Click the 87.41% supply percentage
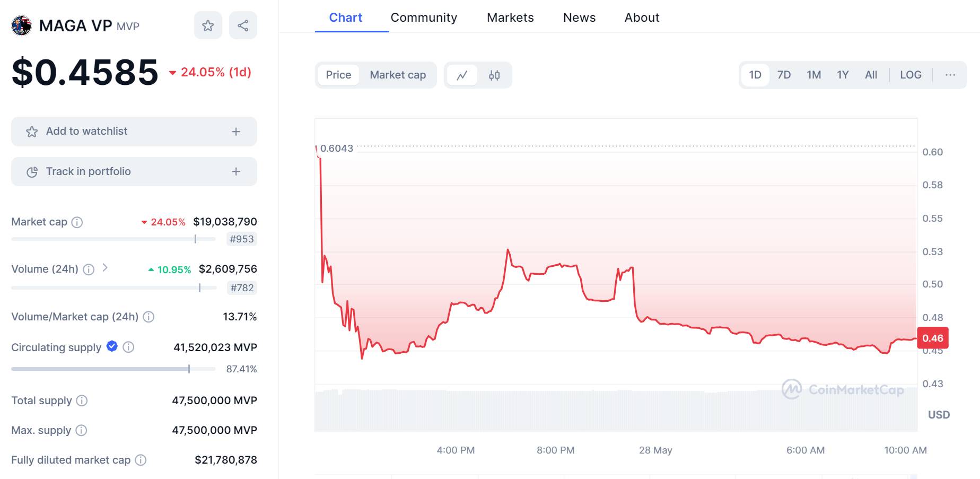 click(x=241, y=369)
